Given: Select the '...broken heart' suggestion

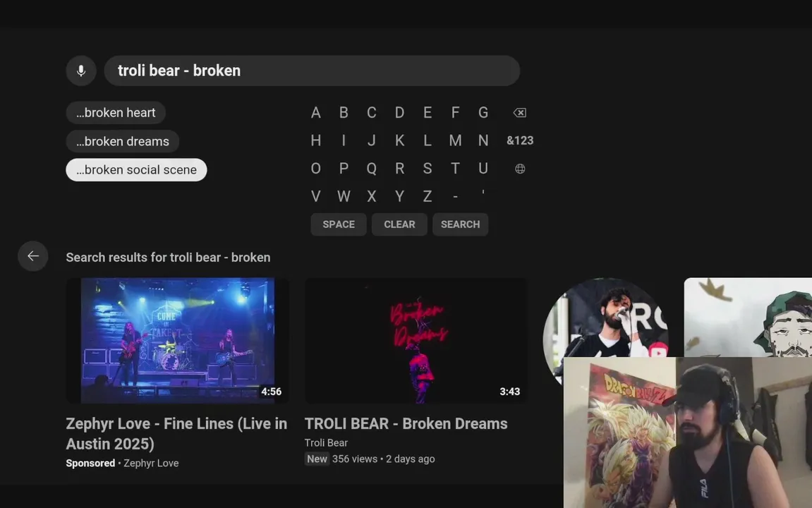Looking at the screenshot, I should coord(116,112).
